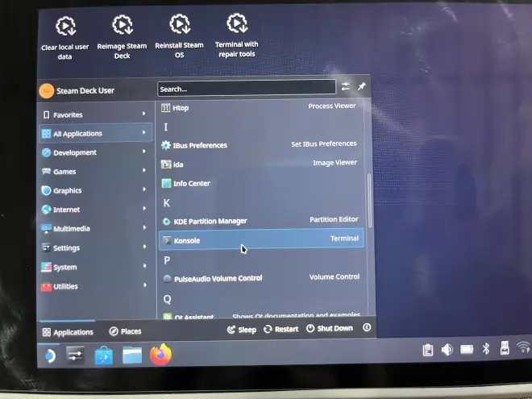Image resolution: width=532 pixels, height=399 pixels.
Task: Expand arrow next to Utilities
Action: click(x=145, y=285)
